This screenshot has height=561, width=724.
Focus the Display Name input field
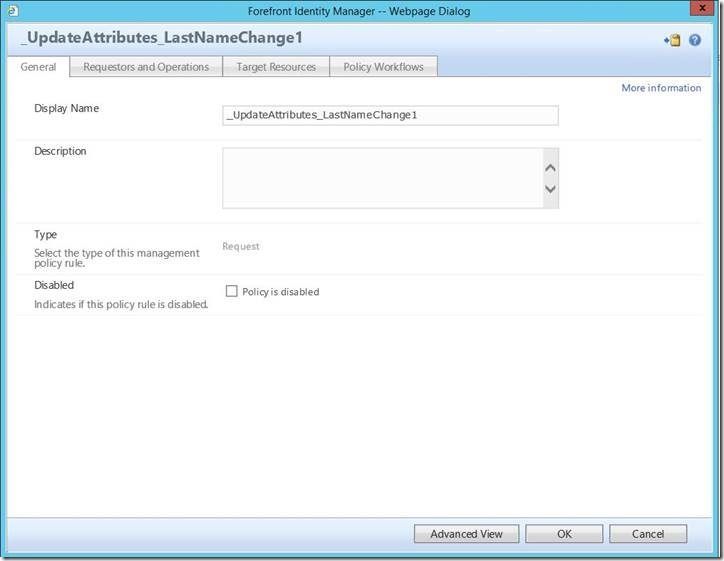click(390, 115)
